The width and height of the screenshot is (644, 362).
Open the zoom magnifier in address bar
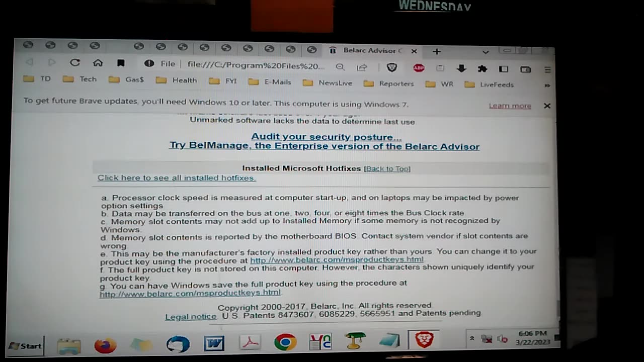(340, 67)
